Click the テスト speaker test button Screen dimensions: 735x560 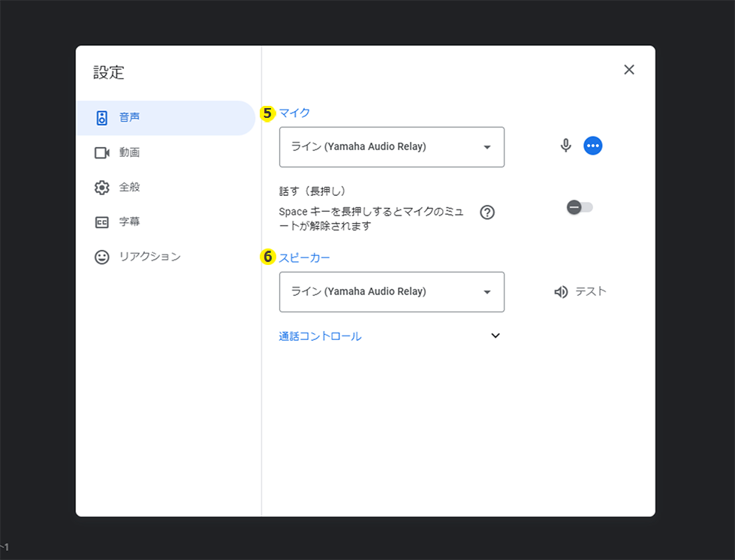pos(580,292)
